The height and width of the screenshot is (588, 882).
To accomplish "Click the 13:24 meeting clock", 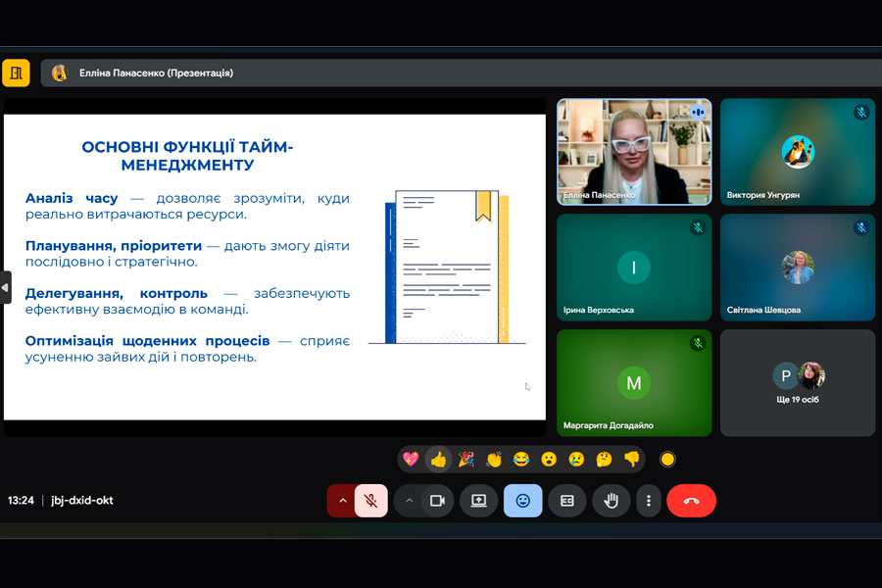I will click(x=21, y=500).
